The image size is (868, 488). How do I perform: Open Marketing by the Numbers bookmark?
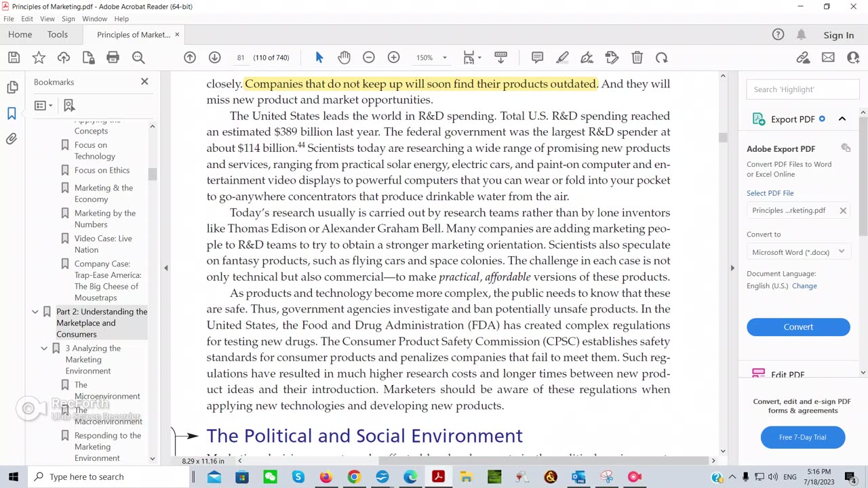[x=105, y=219]
